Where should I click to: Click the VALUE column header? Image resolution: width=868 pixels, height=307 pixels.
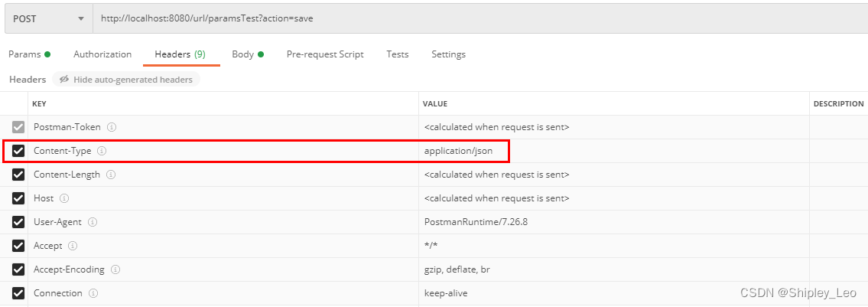click(435, 103)
